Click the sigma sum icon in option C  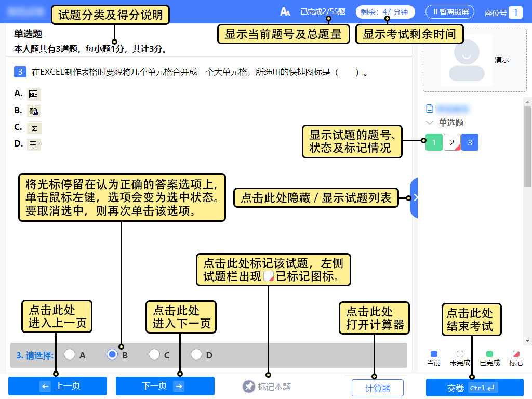34,128
